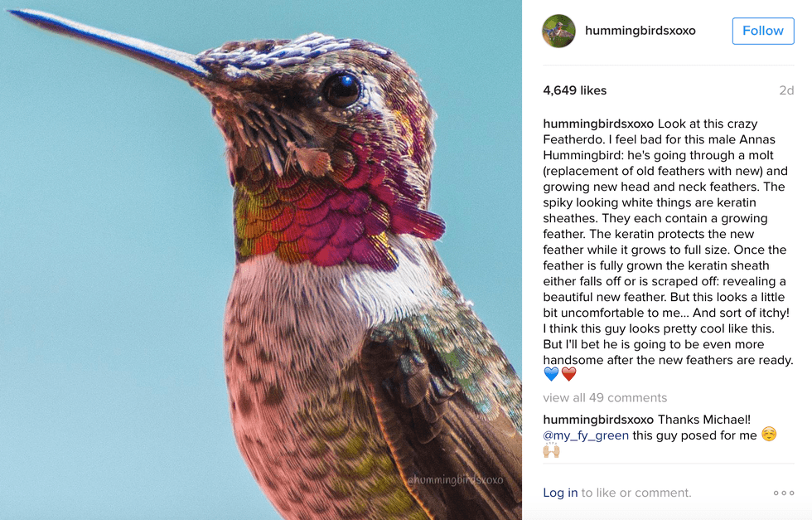Click the "to like or comment" prompt
This screenshot has height=520, width=812.
pyautogui.click(x=636, y=493)
